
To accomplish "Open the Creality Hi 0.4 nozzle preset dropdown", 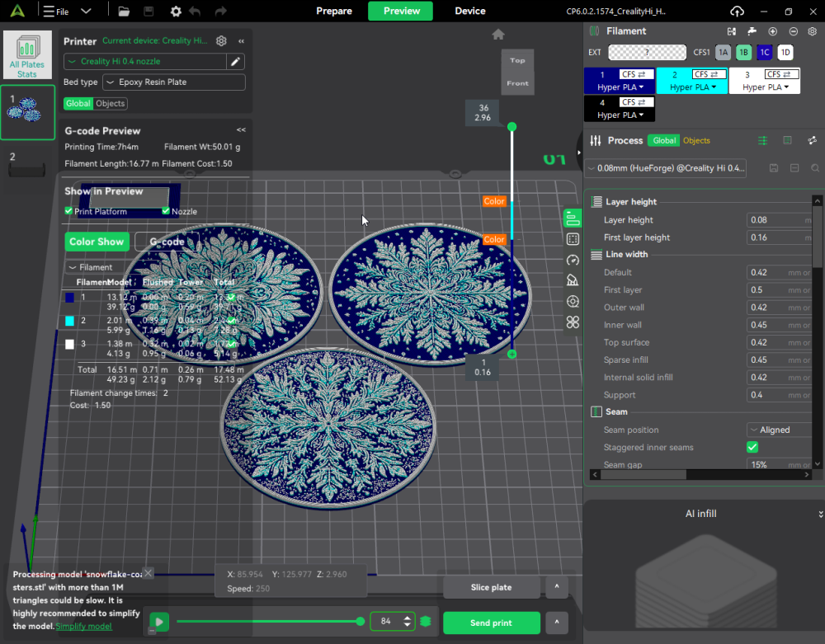I will pyautogui.click(x=145, y=62).
